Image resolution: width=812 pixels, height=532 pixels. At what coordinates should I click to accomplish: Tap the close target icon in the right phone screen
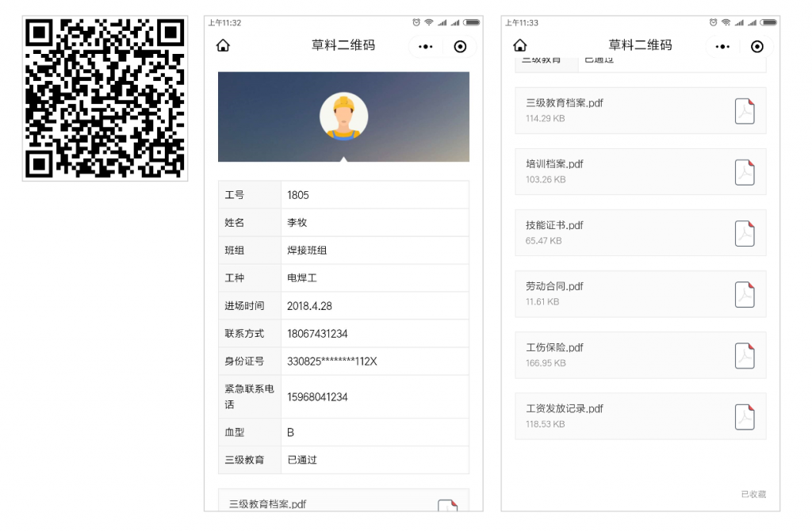tap(756, 47)
